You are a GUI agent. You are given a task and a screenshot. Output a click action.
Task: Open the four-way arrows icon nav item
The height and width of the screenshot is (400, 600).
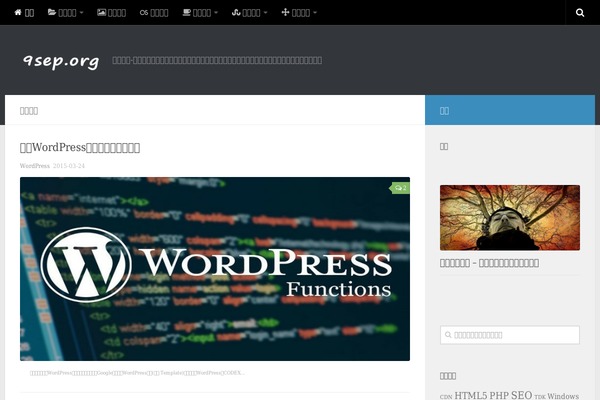[299, 13]
